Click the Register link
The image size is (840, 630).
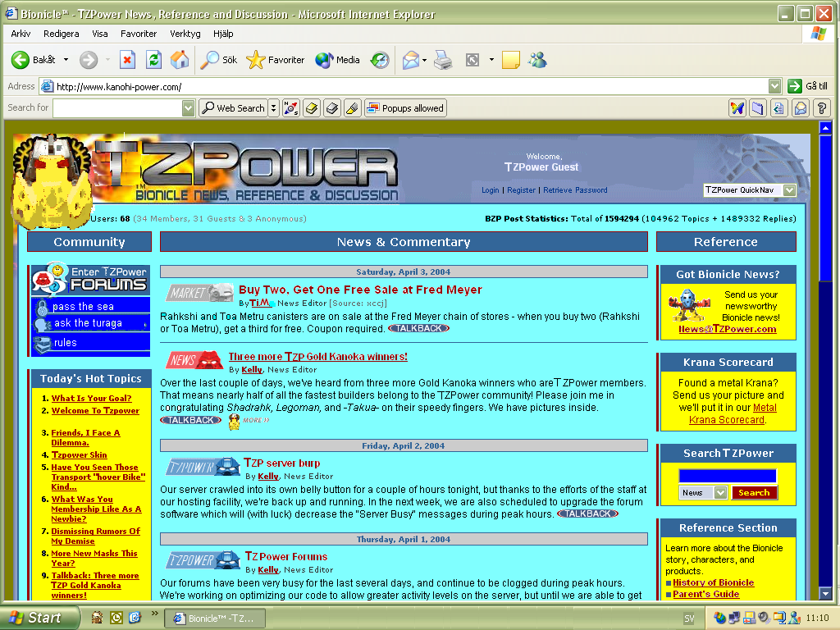tap(521, 190)
